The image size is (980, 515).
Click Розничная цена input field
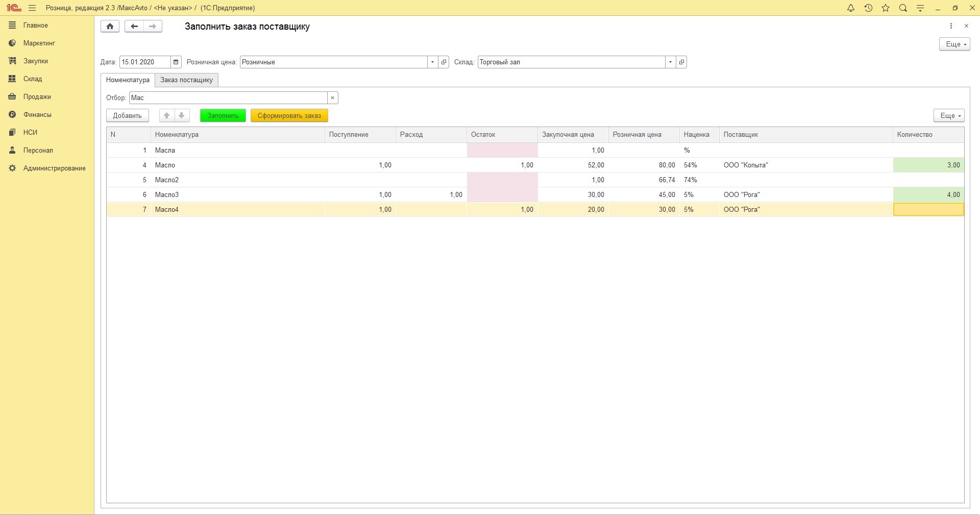click(x=334, y=62)
